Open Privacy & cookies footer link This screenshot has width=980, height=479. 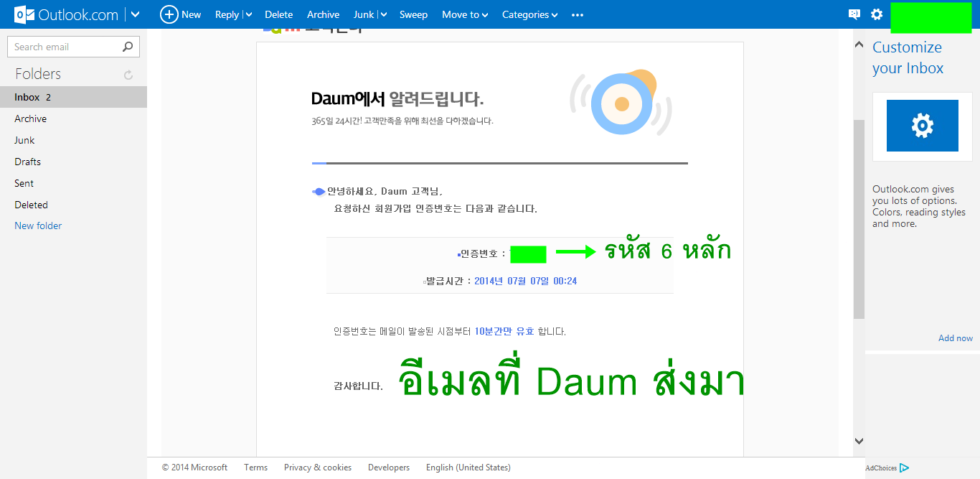[318, 468]
